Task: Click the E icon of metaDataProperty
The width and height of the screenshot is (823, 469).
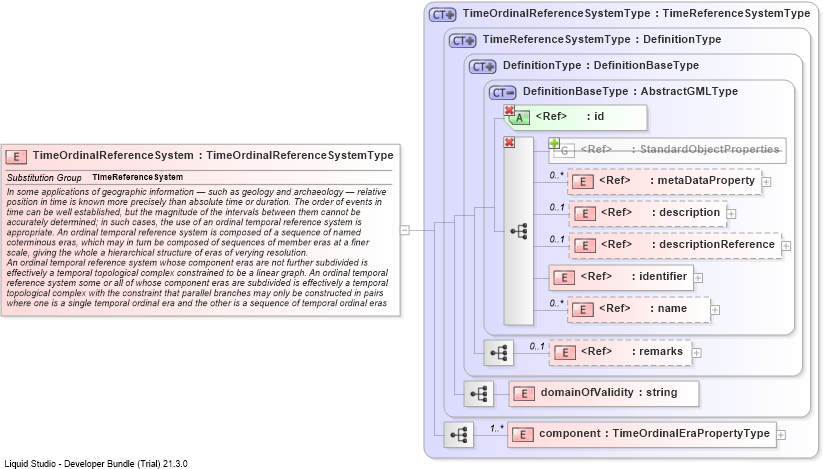Action: (583, 182)
